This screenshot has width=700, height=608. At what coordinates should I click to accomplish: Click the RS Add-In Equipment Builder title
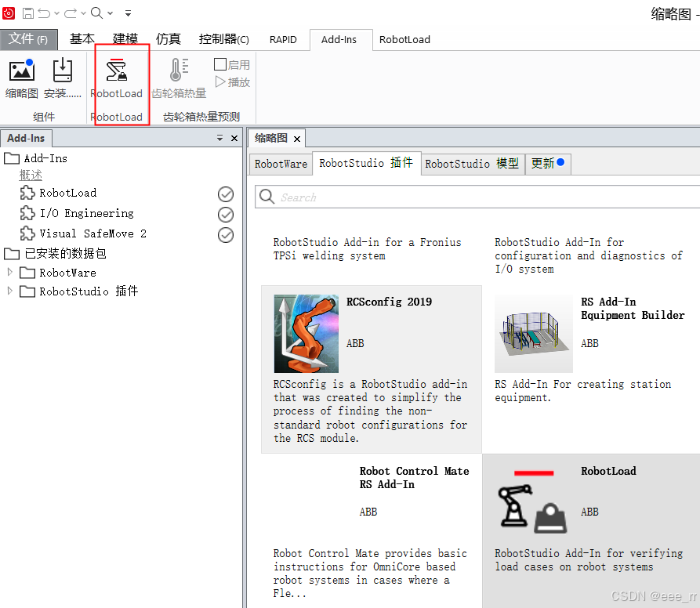tap(633, 308)
